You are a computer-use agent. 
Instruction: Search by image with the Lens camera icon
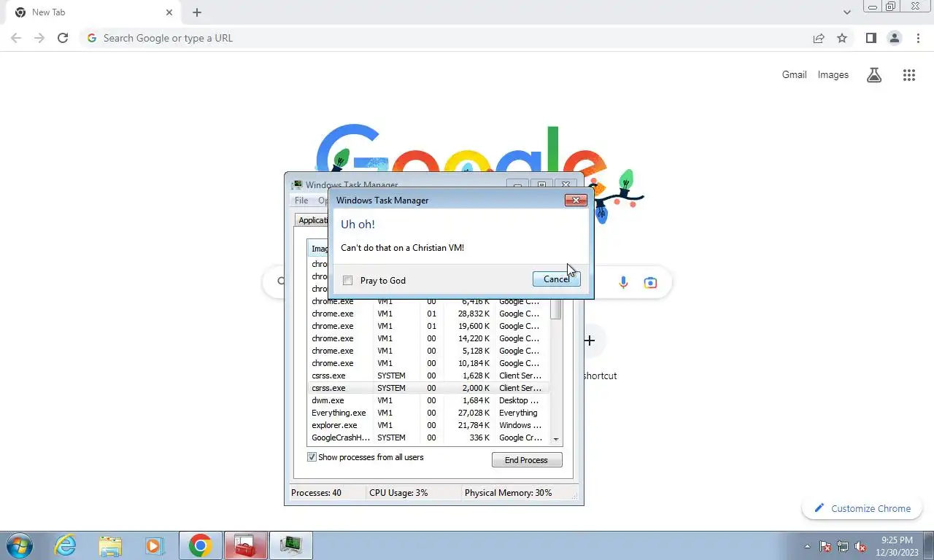click(x=650, y=282)
